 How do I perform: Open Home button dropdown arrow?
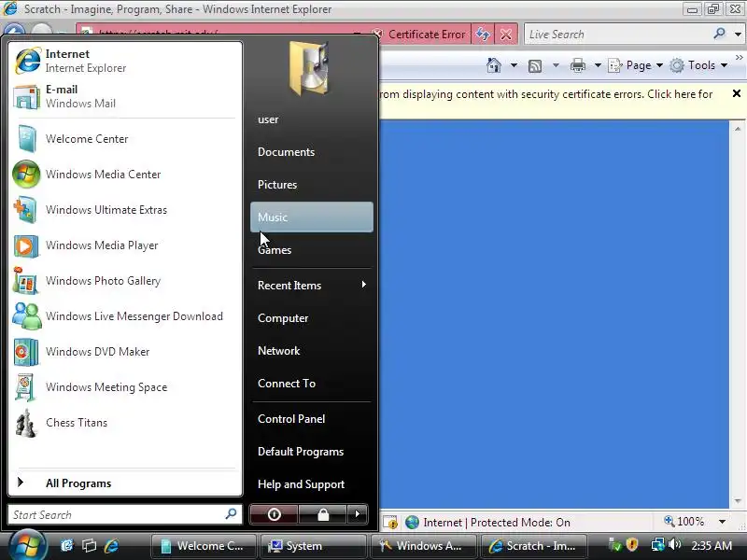[514, 65]
